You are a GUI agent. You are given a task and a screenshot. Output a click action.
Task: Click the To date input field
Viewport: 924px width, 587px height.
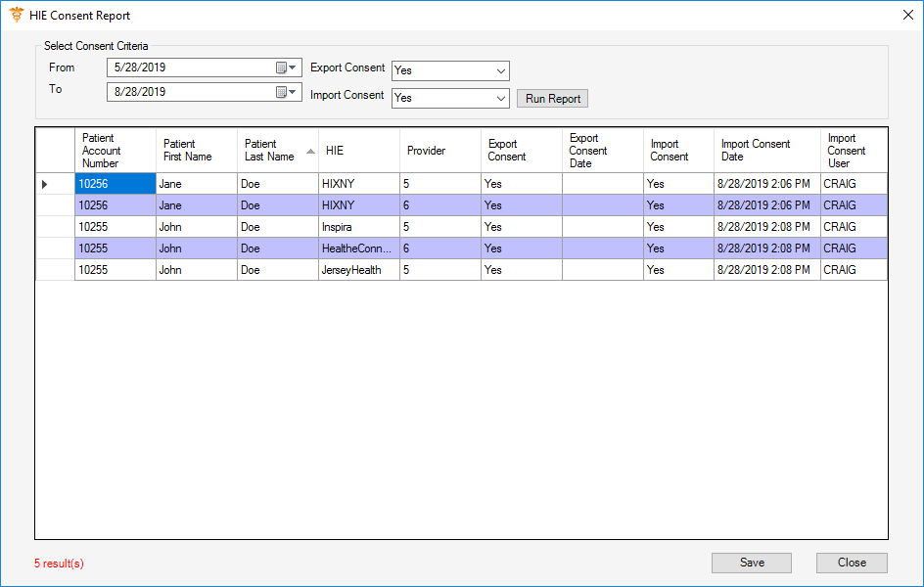[190, 92]
